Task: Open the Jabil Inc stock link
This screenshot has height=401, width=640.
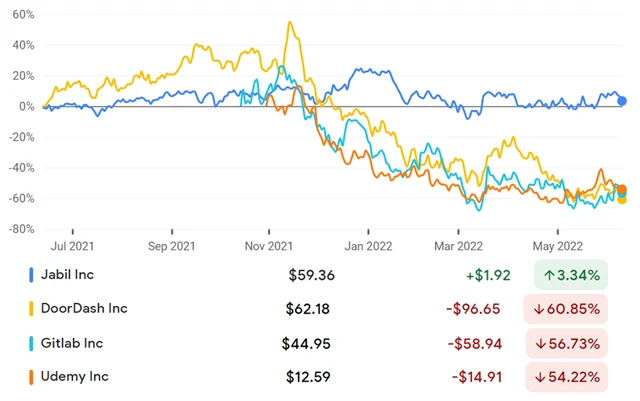Action: (72, 274)
